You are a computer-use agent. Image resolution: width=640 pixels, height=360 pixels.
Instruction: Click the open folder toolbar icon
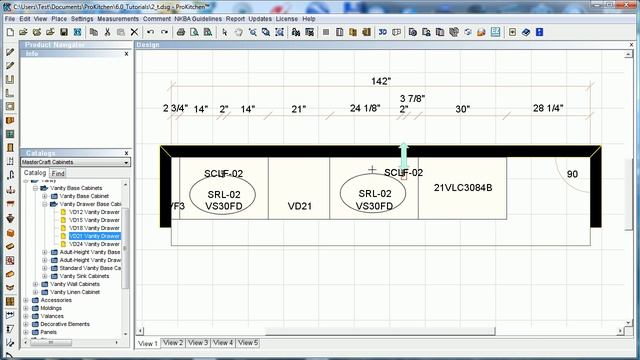(x=23, y=32)
